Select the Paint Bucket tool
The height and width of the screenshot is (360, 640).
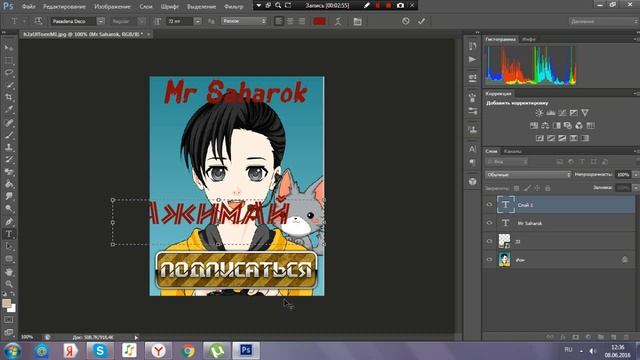point(9,184)
